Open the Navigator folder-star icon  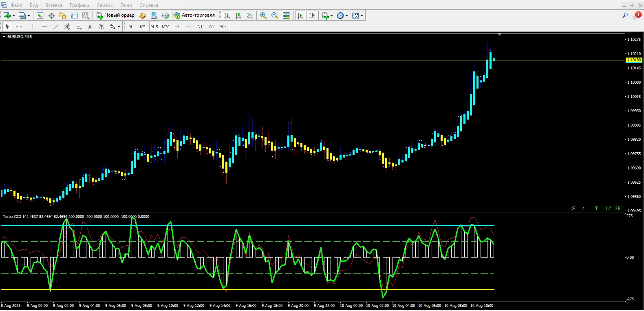point(63,16)
